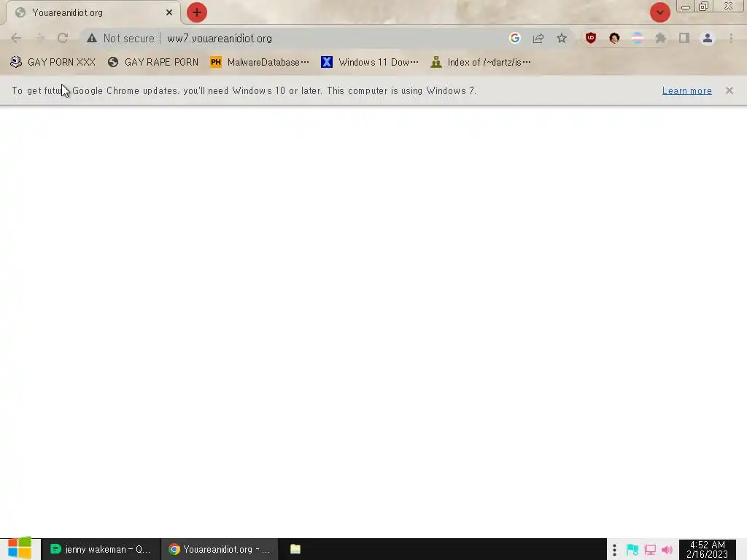Open a new tab with the plus button
747x560 pixels.
tap(197, 12)
